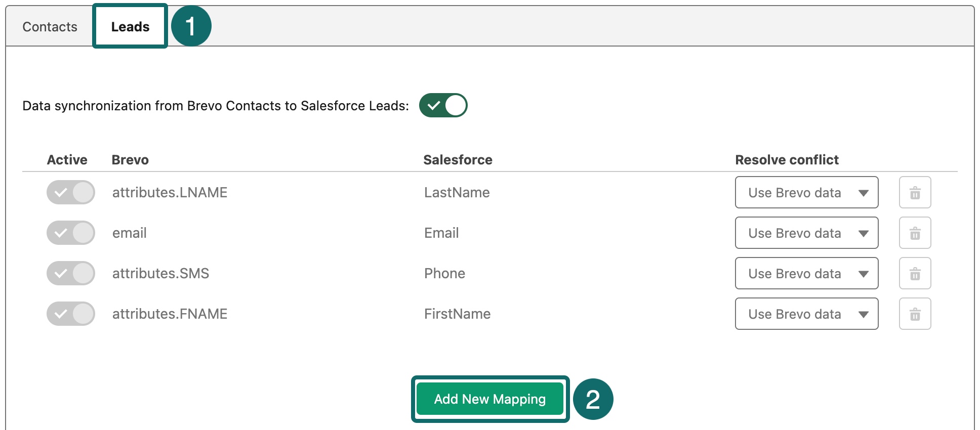Select the Leads tab
This screenshot has height=430, width=980.
pyautogui.click(x=130, y=27)
